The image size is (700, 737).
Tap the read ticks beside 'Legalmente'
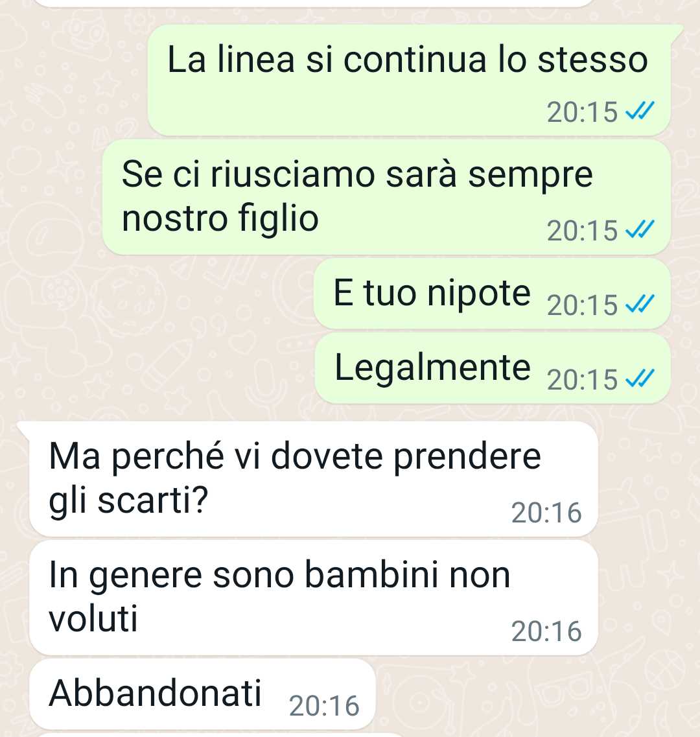pos(640,379)
